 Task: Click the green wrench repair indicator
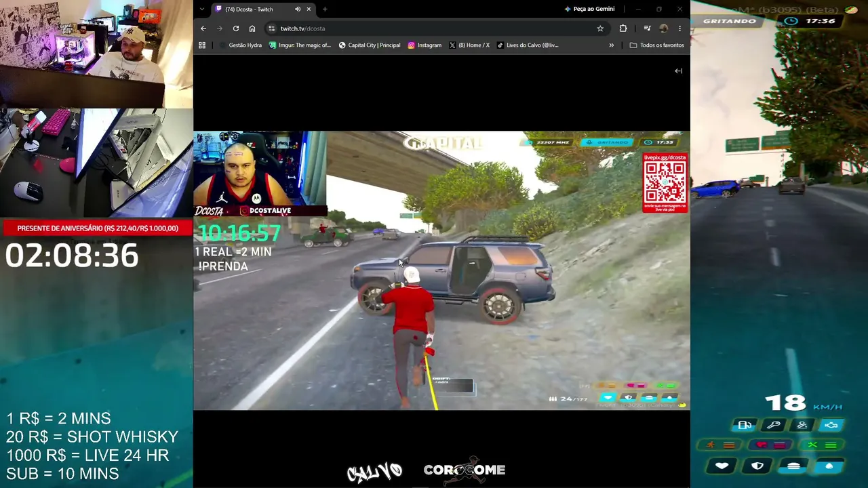[821, 445]
